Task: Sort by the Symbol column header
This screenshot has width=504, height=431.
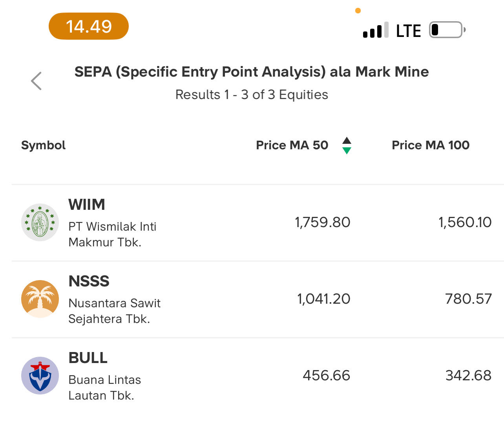Action: coord(44,145)
